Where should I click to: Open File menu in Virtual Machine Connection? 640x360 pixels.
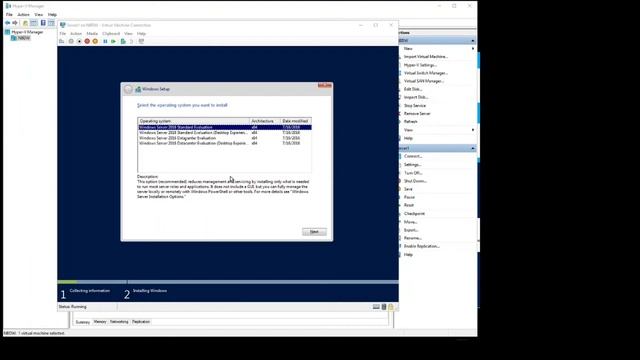[x=62, y=33]
